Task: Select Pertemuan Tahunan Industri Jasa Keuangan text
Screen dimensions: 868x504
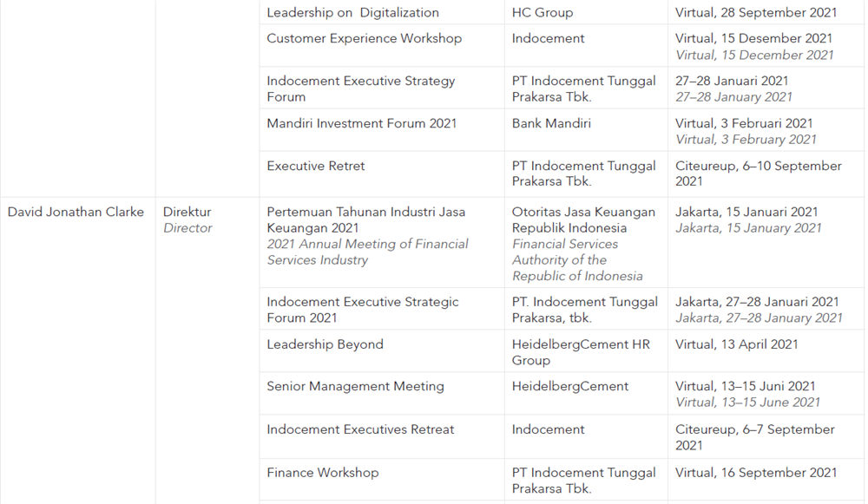Action: [x=366, y=219]
